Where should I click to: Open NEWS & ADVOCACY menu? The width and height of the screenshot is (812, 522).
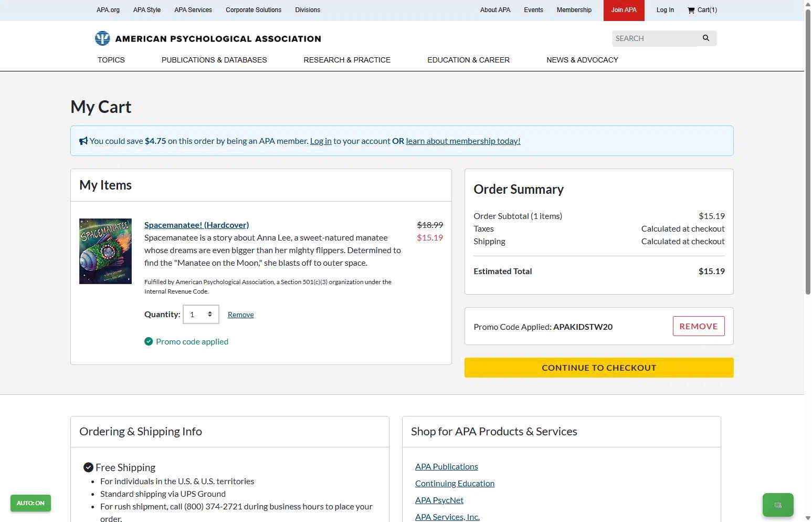click(582, 60)
